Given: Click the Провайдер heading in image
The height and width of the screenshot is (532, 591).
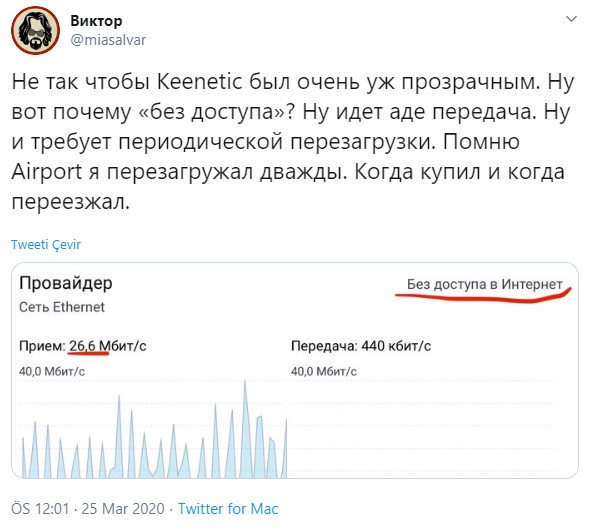Looking at the screenshot, I should point(66,283).
